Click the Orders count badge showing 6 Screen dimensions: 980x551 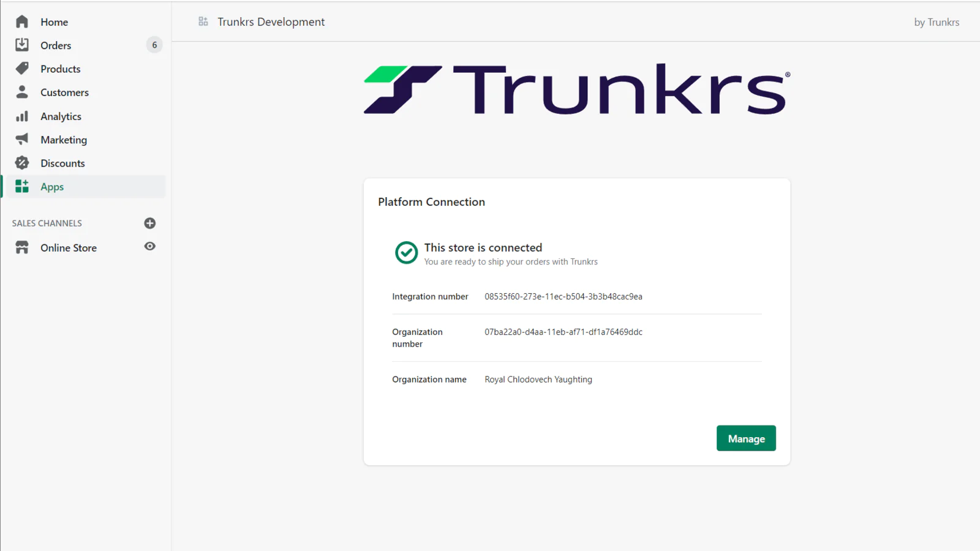[154, 45]
